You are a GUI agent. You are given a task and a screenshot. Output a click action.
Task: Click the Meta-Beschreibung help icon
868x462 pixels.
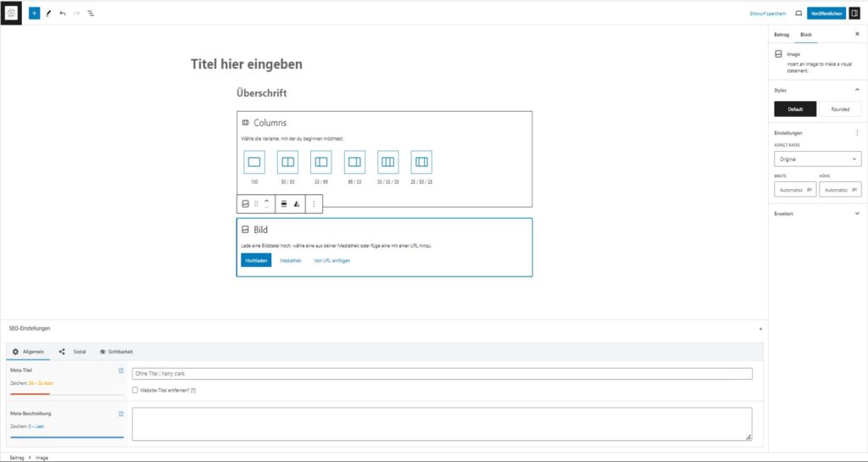point(121,414)
